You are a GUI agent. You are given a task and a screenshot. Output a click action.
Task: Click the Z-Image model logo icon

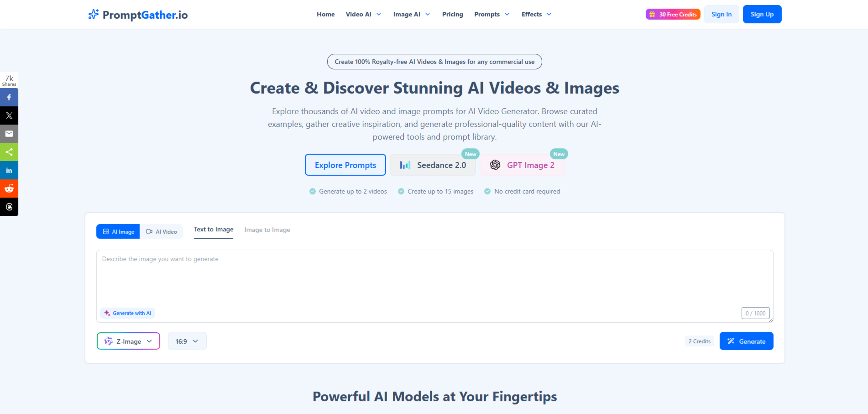pyautogui.click(x=108, y=341)
